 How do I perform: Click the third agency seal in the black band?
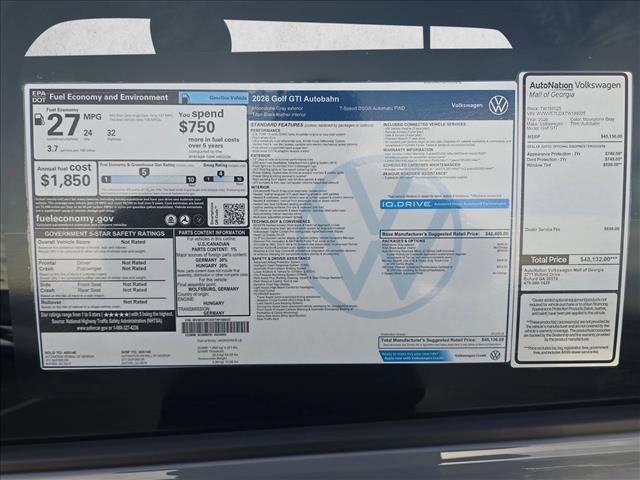(x=198, y=220)
